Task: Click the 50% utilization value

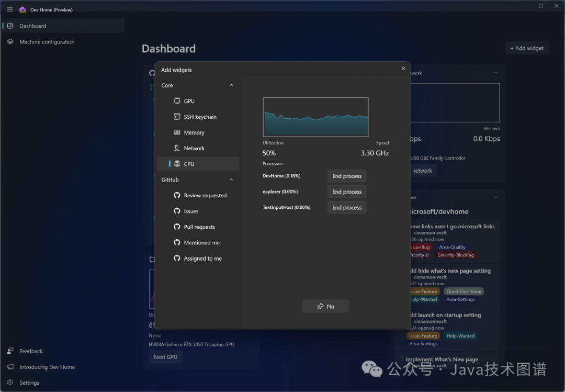Action: (269, 153)
